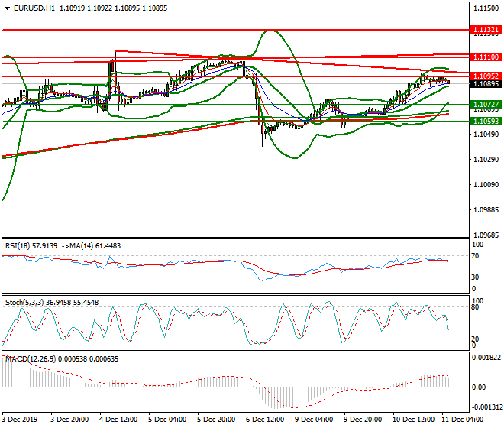The width and height of the screenshot is (504, 428).
Task: Select the 3 Dec 2019 time axis label
Action: point(20,420)
